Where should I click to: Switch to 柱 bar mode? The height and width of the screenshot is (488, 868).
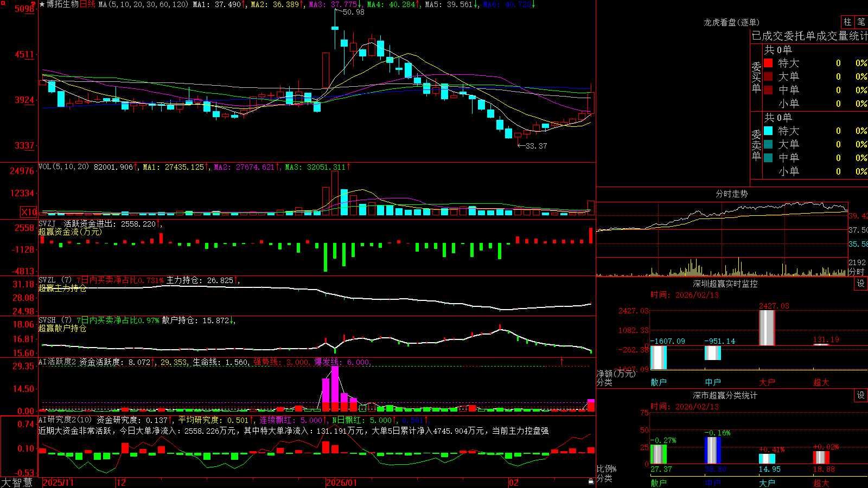[x=847, y=22]
